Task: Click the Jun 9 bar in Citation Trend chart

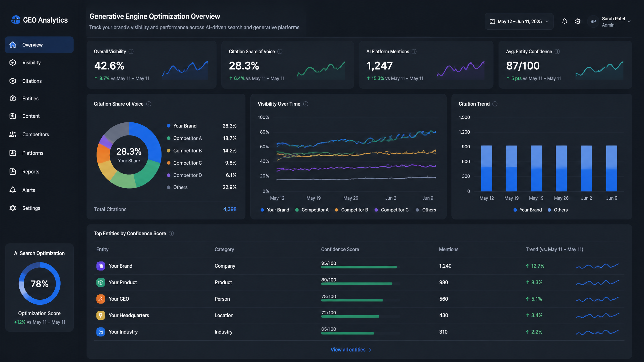Action: coord(612,168)
